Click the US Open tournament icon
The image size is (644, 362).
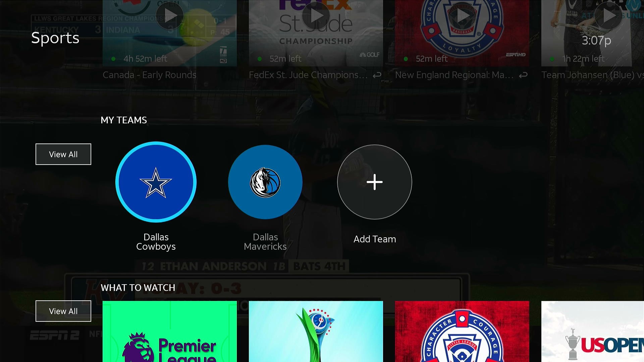(593, 331)
